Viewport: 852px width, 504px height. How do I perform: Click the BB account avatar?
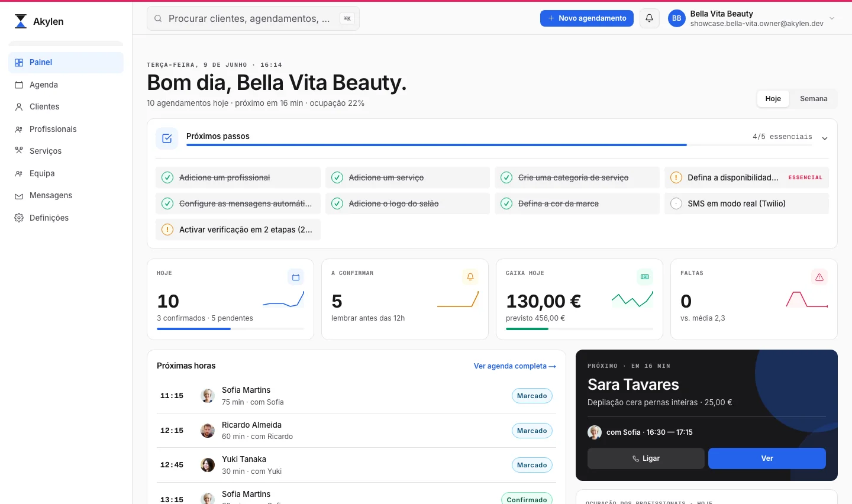(x=676, y=18)
